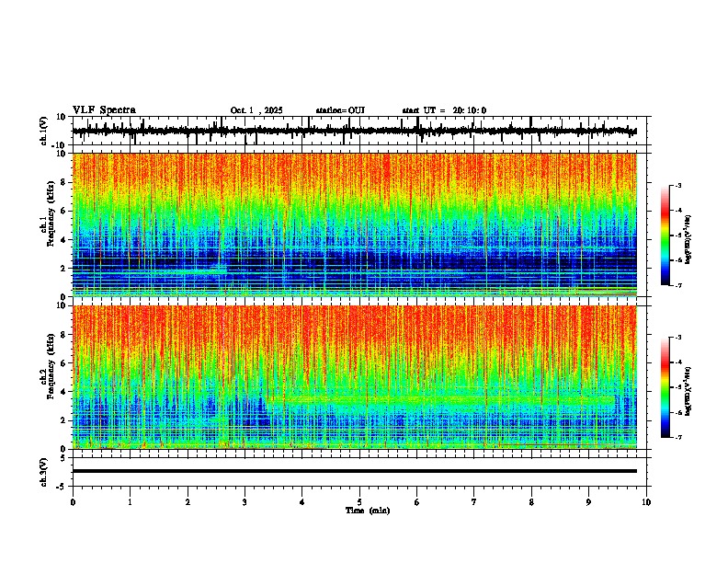Click the 'station=OUJ' label
The width and height of the screenshot is (728, 563).
point(340,110)
